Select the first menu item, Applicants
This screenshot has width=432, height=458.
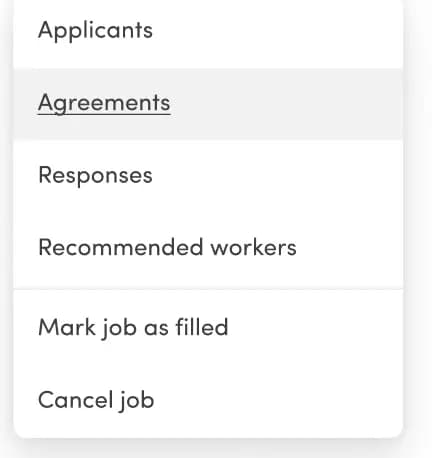[208, 32]
